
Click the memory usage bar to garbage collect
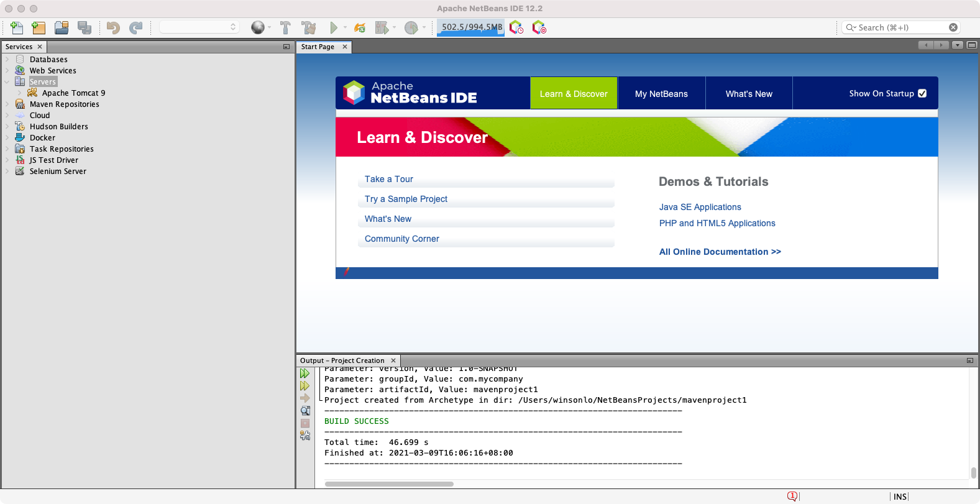tap(470, 27)
